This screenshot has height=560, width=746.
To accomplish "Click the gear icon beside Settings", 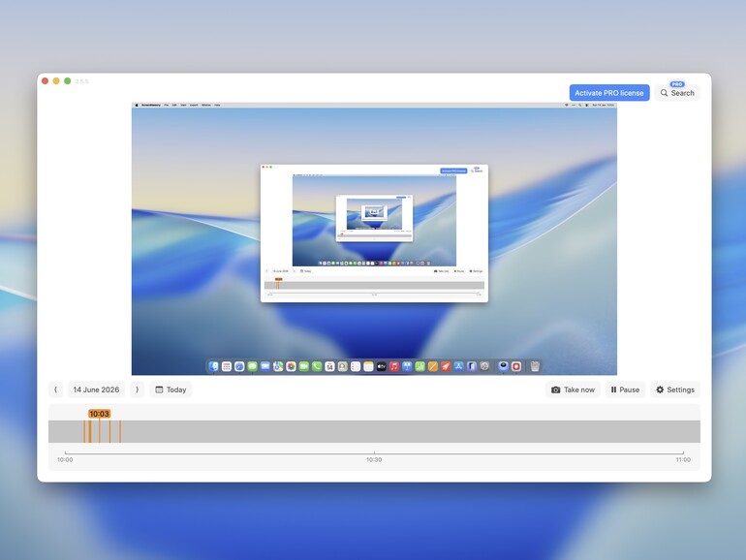I will [660, 389].
